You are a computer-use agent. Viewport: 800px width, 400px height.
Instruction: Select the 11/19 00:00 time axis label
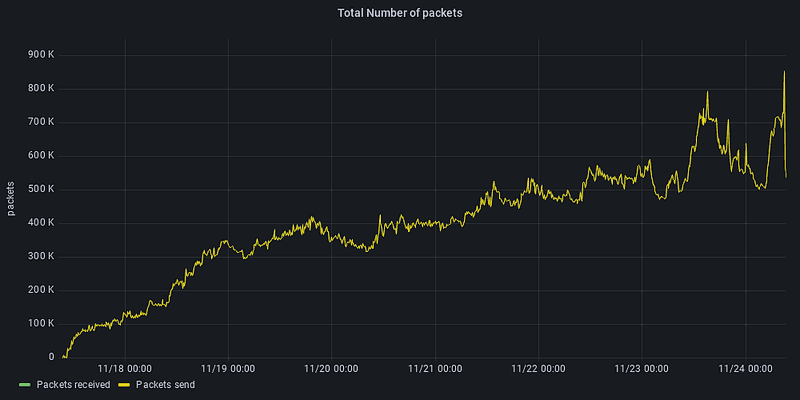tap(228, 369)
